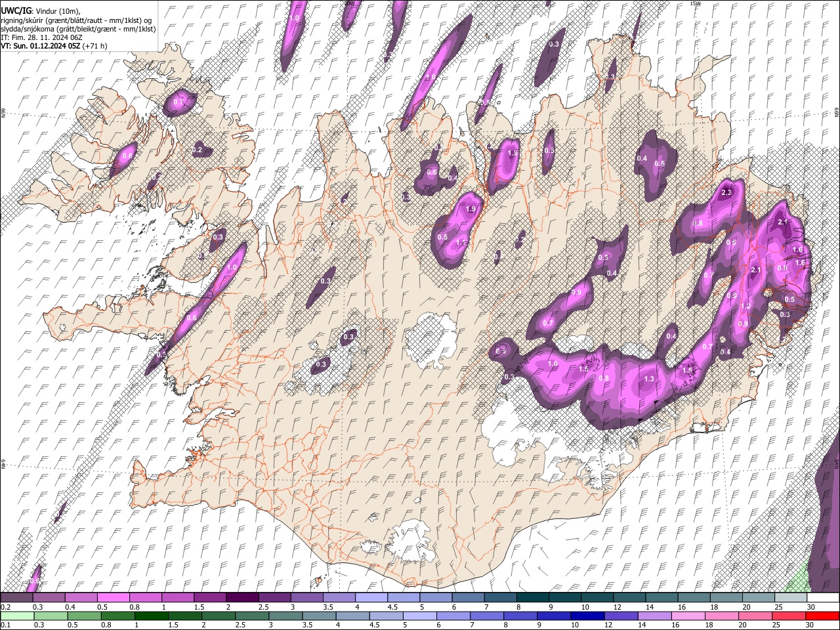The image size is (840, 630).
Task: Click the 1.2 snowfall value on the map
Action: point(745,306)
